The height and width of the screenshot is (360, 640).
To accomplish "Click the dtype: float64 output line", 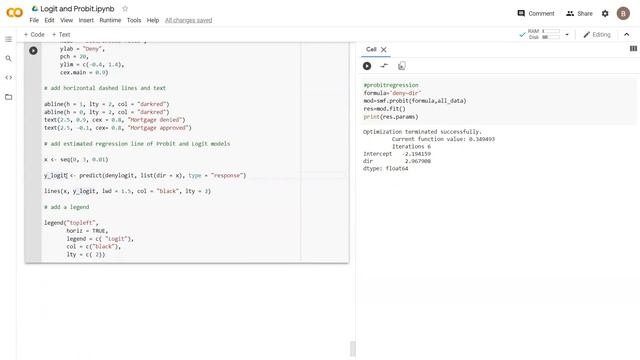I will tap(385, 168).
